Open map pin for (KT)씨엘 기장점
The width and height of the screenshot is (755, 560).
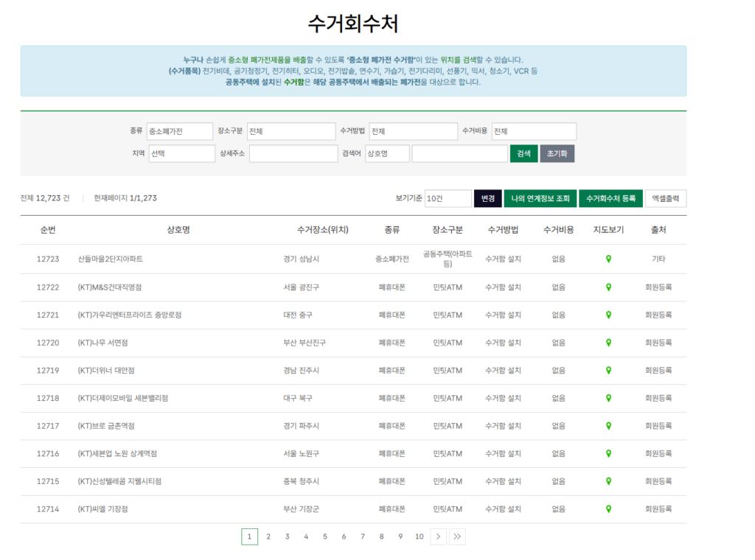pyautogui.click(x=608, y=509)
